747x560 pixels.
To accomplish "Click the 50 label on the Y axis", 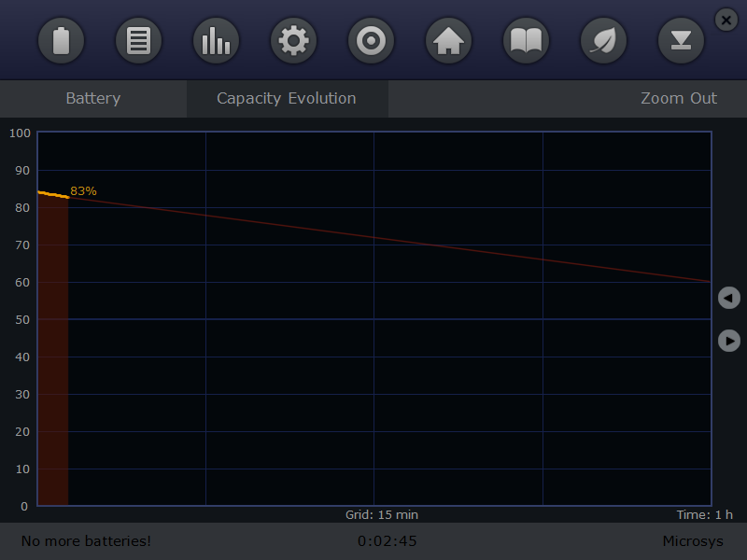I will pos(22,320).
